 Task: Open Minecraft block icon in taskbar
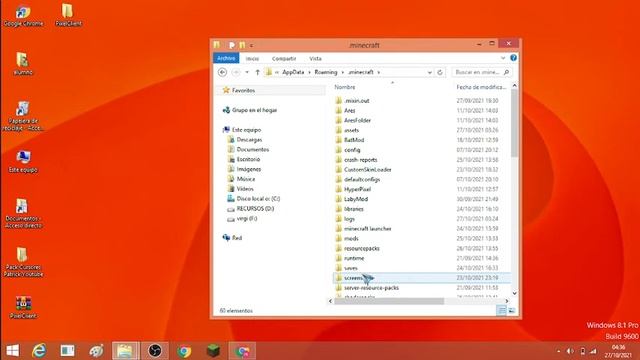pos(213,351)
